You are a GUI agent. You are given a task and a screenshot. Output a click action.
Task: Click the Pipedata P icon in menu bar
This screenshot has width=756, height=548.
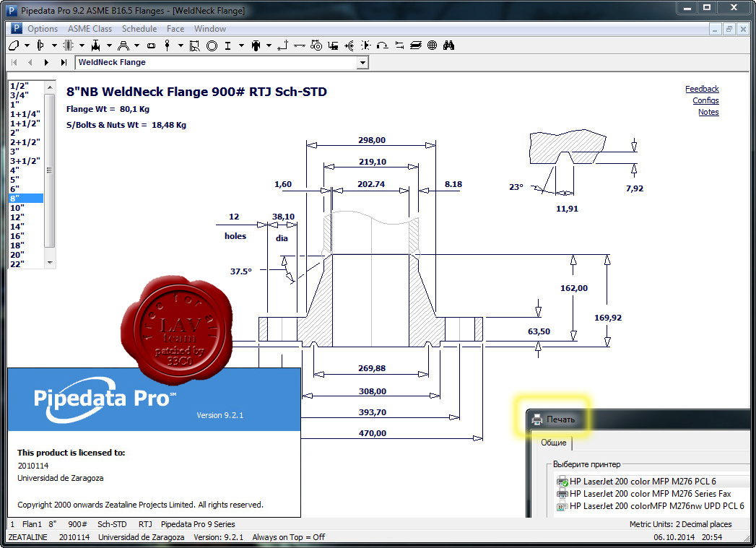pyautogui.click(x=17, y=29)
